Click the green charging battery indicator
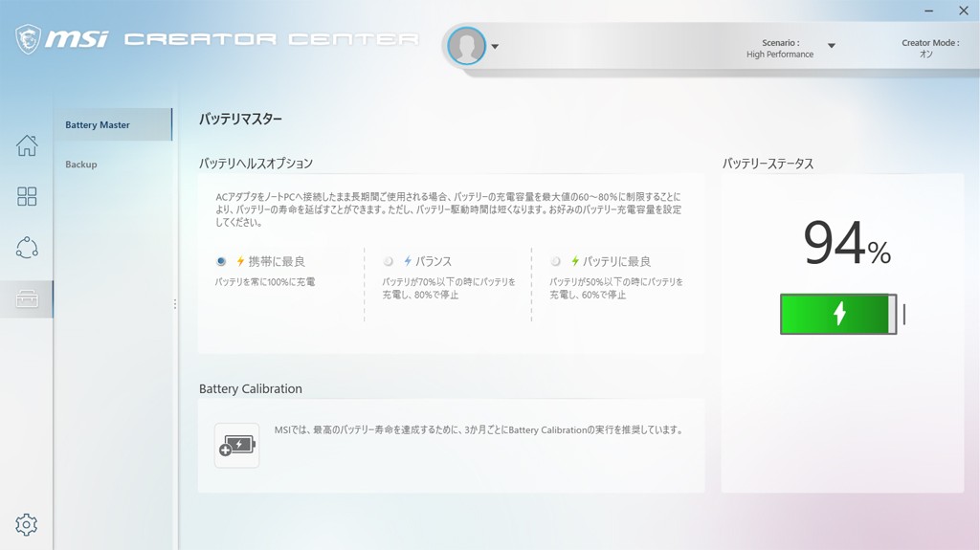The height and width of the screenshot is (550, 980). coord(839,314)
